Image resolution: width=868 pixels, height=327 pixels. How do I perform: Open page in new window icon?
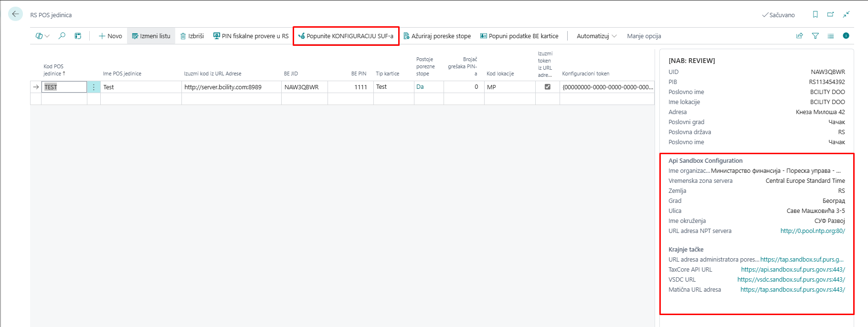(830, 14)
